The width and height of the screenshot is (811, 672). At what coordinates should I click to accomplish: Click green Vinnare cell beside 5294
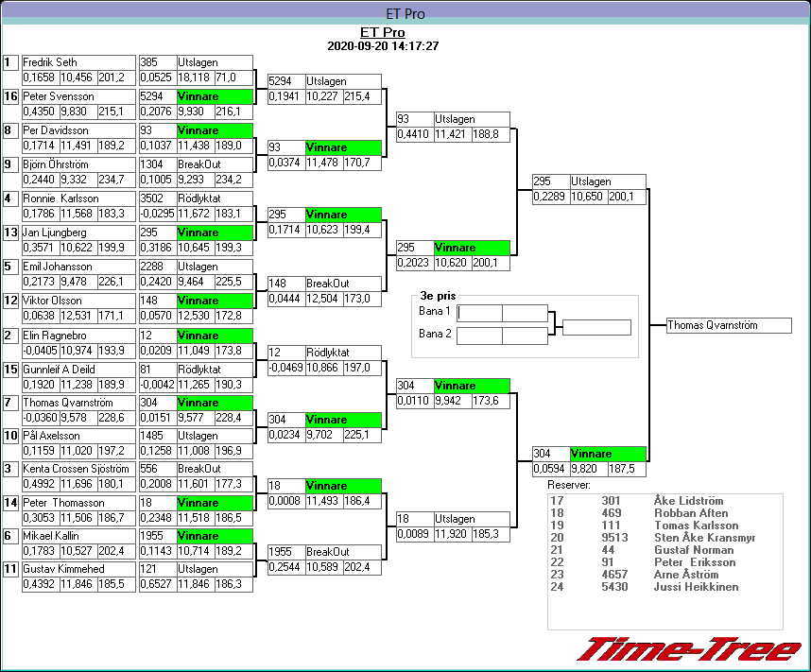tap(214, 96)
